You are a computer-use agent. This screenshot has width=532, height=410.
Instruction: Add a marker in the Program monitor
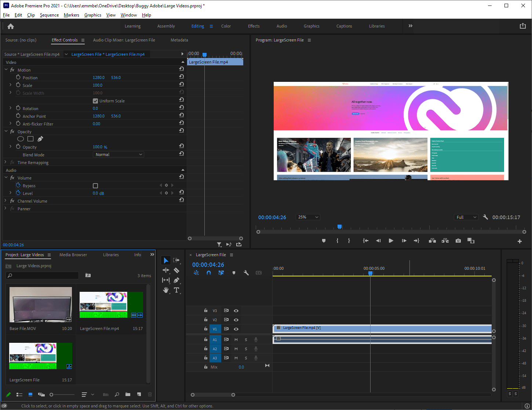[x=324, y=241]
